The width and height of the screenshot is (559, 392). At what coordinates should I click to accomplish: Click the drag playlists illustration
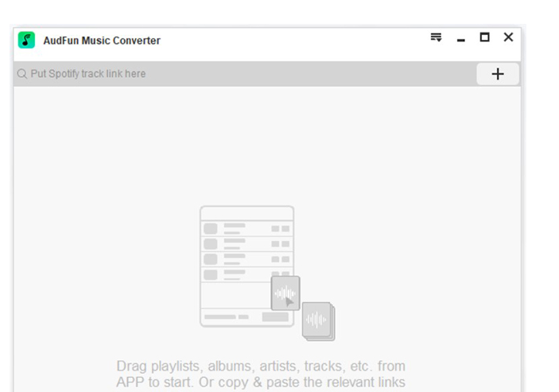(267, 274)
